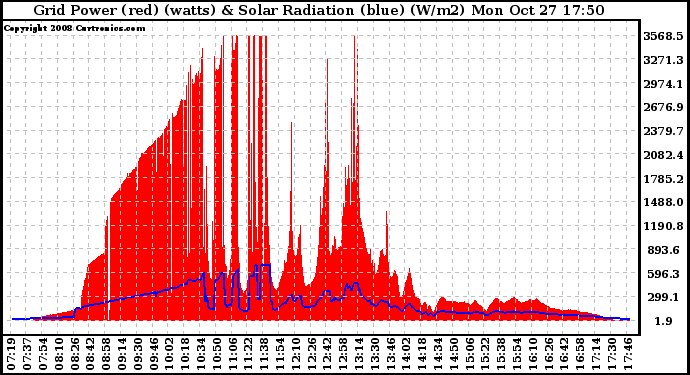Click the 596.3 y-axis label

click(x=663, y=274)
